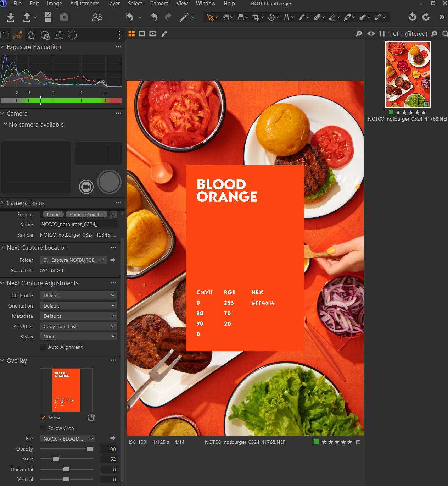
Task: Select the Pointer select tool
Action: click(x=210, y=17)
